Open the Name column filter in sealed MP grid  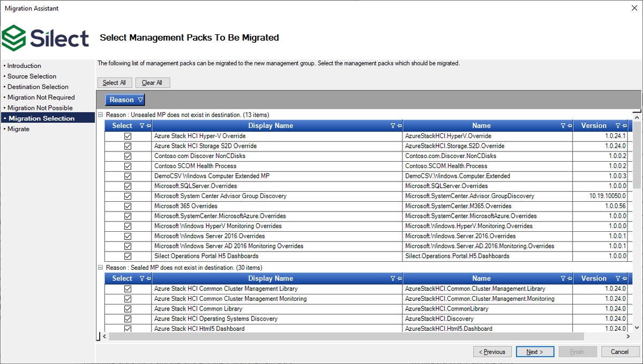pos(563,278)
